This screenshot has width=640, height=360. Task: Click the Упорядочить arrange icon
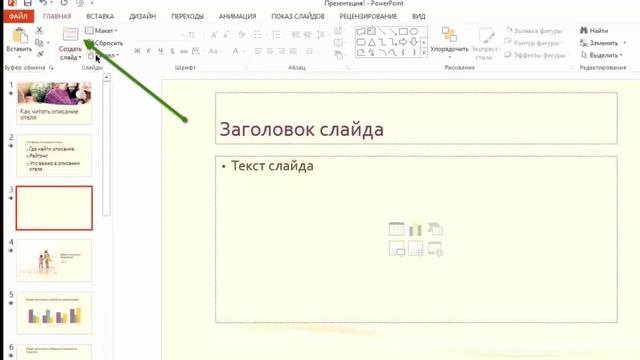449,35
